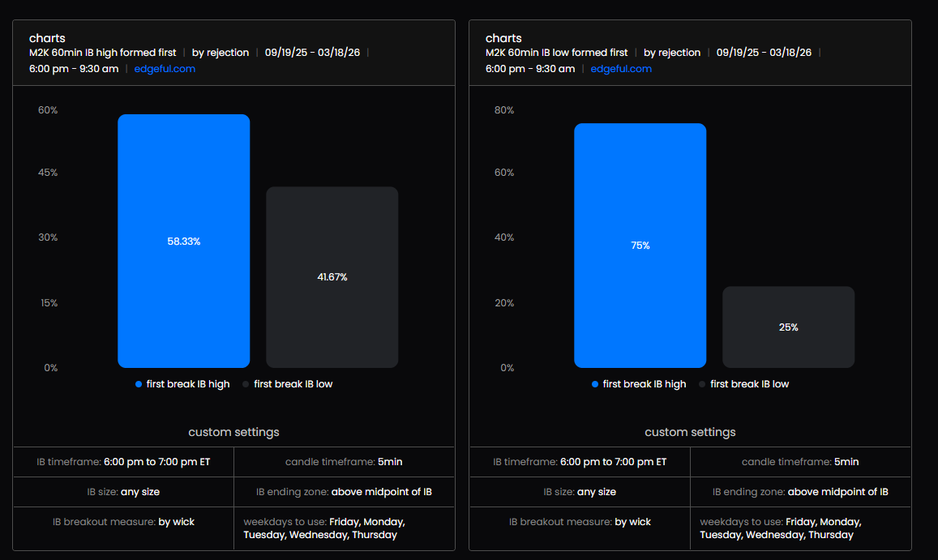Click 'IB breakout measure: by wick' in right panel

coord(580,522)
